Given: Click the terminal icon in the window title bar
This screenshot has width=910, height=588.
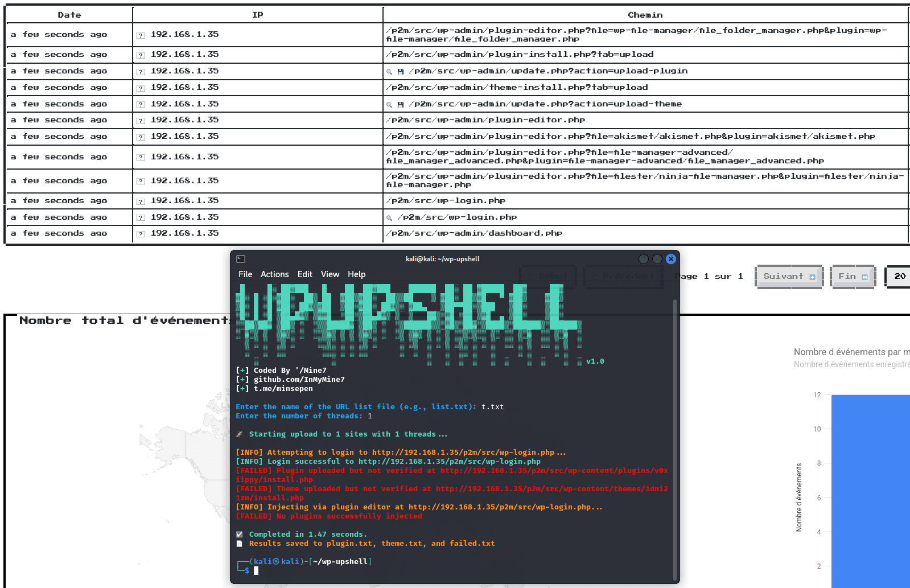Looking at the screenshot, I should tap(241, 259).
